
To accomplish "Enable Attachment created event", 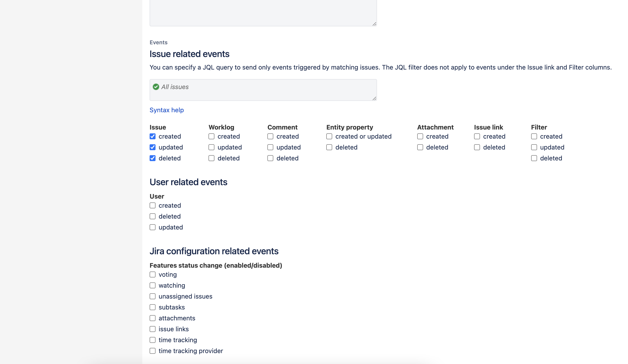I will [x=420, y=136].
